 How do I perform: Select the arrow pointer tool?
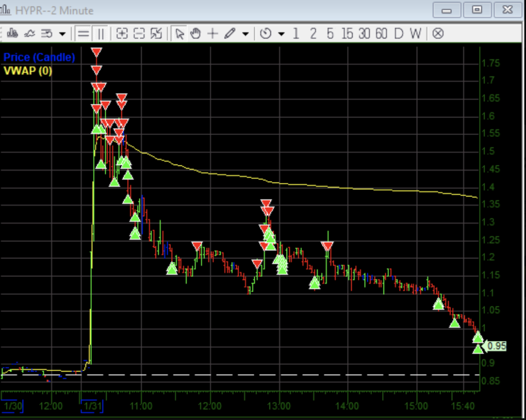tap(179, 33)
